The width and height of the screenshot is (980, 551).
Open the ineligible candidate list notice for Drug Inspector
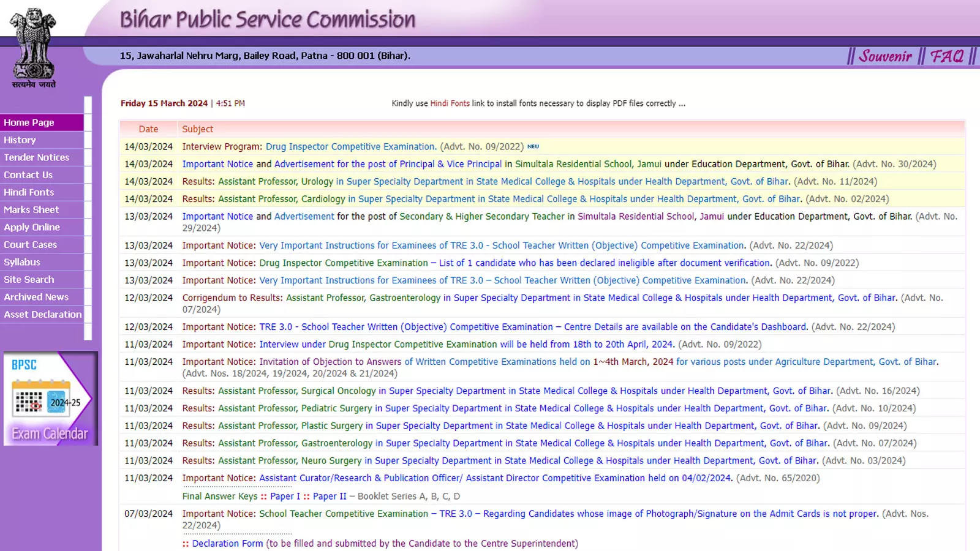515,263
